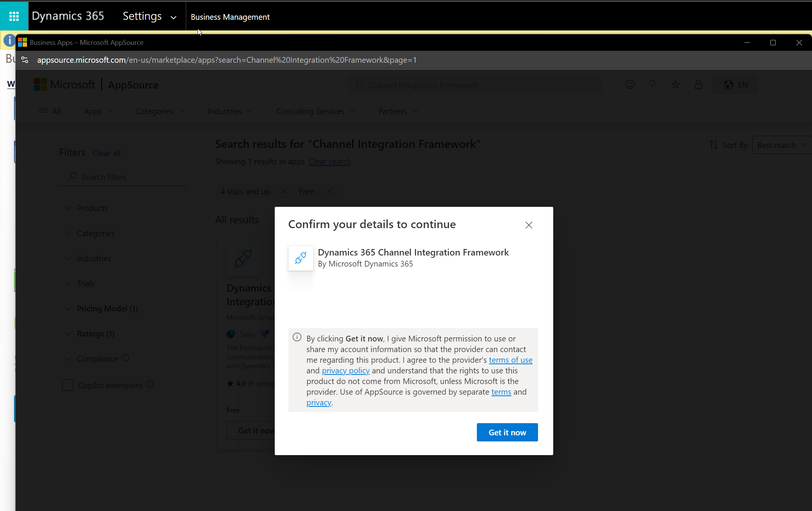Open the privacy policy link
The height and width of the screenshot is (511, 812).
click(x=346, y=371)
